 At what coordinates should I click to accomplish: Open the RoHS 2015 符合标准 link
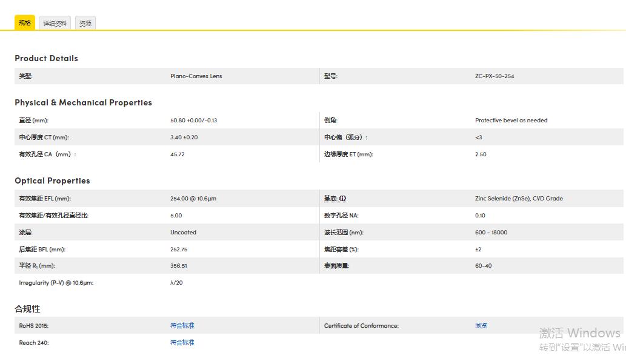[182, 326]
